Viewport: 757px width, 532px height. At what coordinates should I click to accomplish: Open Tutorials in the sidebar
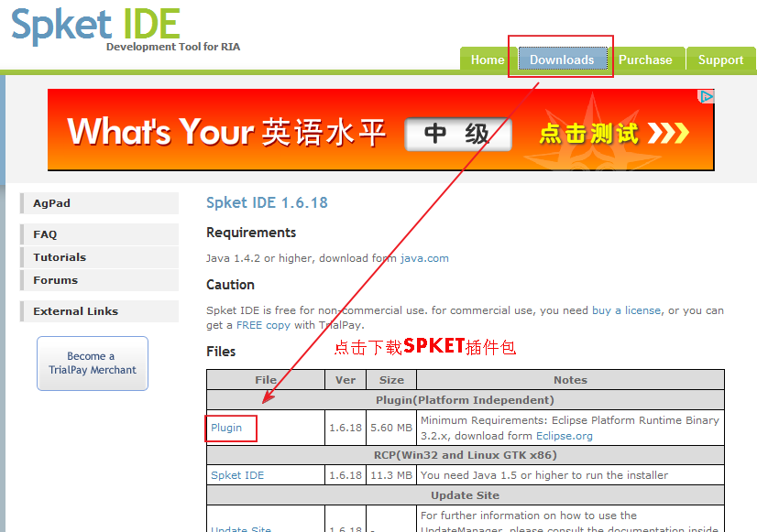100,257
